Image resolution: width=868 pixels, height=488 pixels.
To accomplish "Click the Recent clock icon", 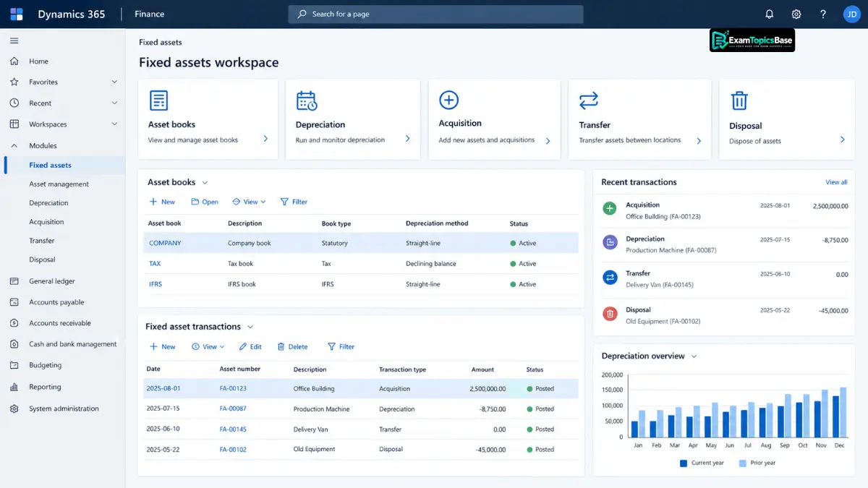I will tap(14, 103).
